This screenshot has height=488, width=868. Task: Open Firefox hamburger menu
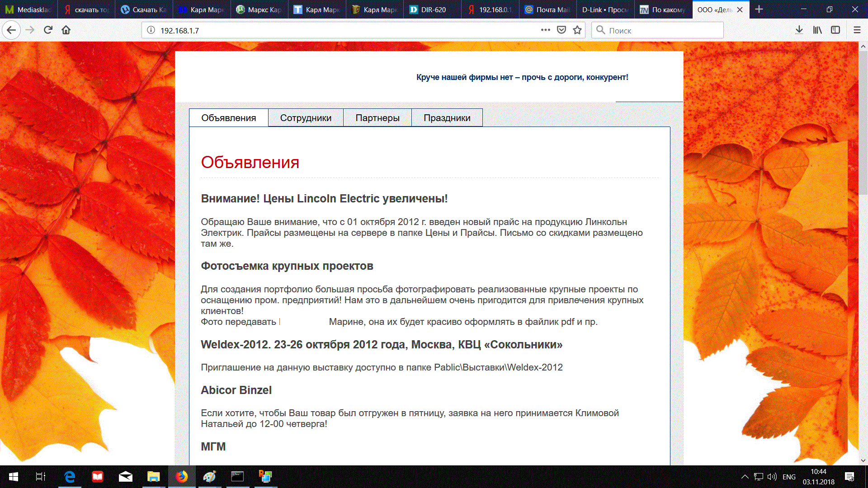pos(857,30)
